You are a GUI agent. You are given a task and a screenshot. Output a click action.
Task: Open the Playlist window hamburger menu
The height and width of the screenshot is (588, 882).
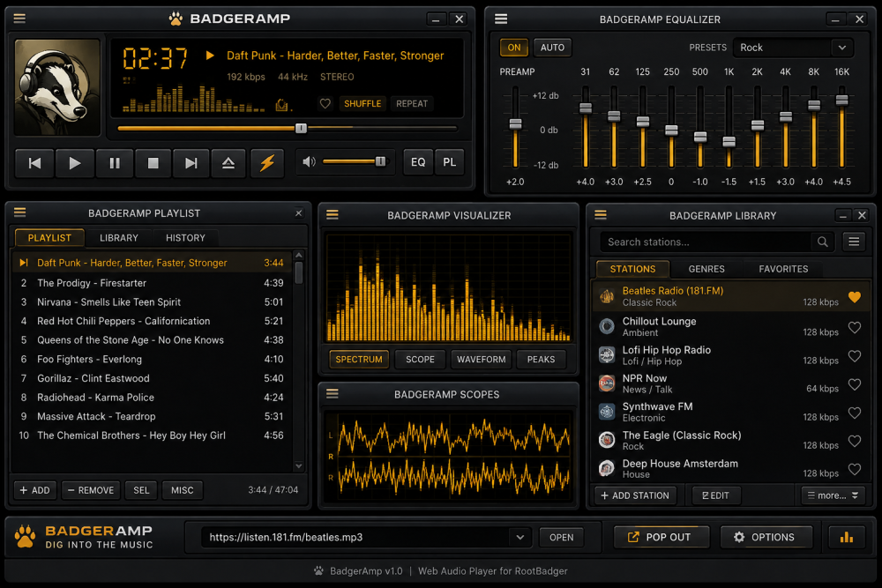click(20, 212)
